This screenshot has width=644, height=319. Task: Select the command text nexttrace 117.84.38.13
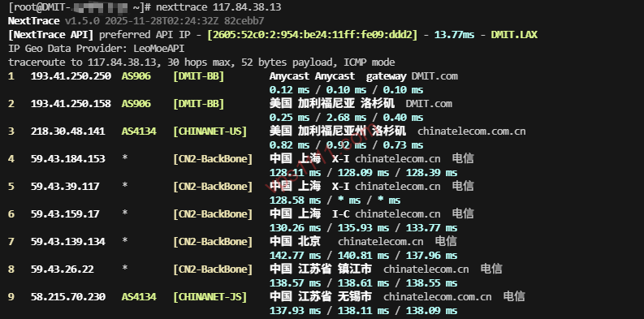218,7
